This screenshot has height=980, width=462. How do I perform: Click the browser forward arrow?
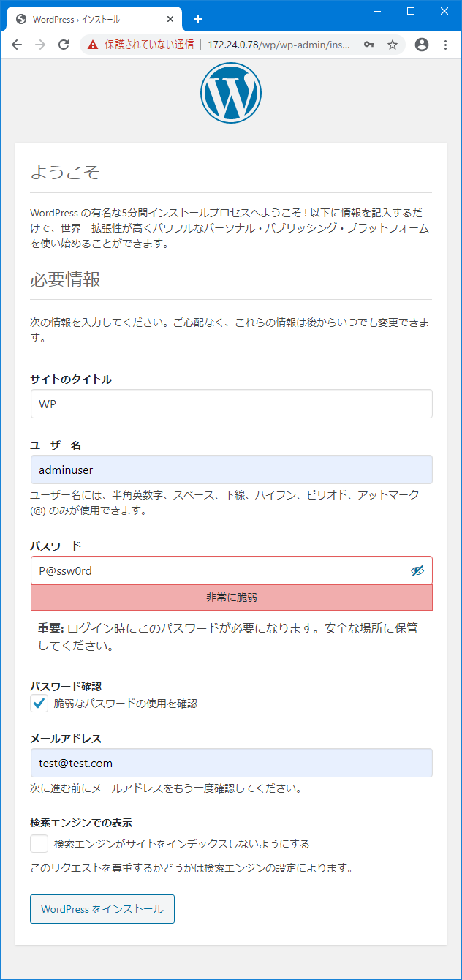(40, 45)
